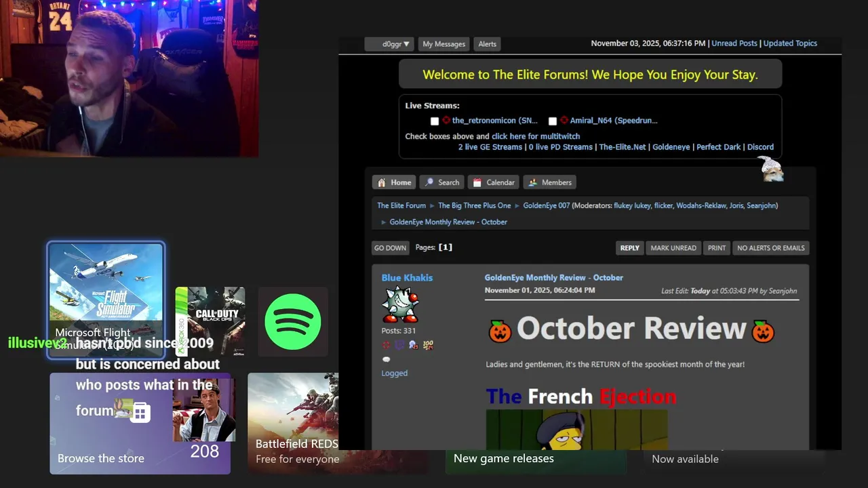Open the Discord link

tap(760, 147)
